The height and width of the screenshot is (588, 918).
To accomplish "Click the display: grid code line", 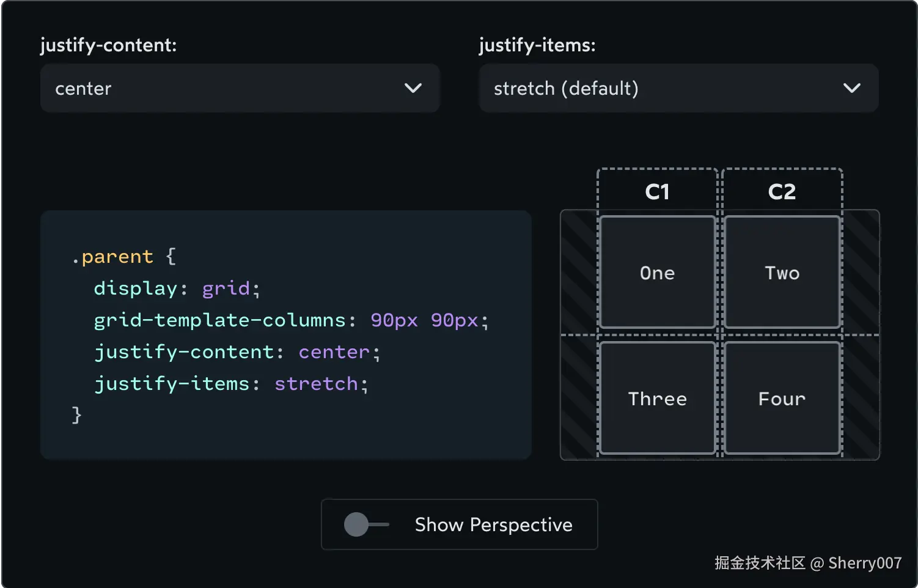I will [x=177, y=288].
